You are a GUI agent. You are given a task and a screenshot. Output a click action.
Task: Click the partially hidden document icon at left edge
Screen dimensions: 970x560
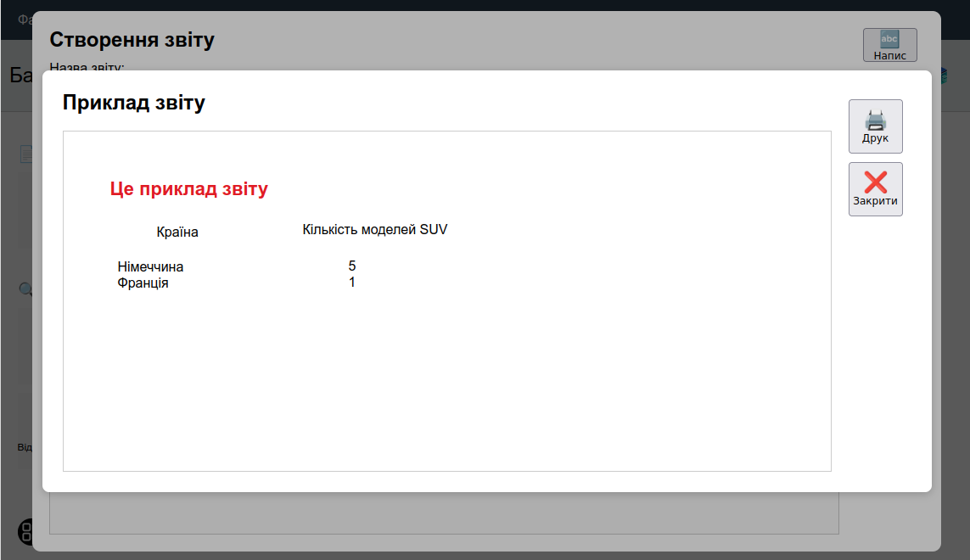point(26,154)
